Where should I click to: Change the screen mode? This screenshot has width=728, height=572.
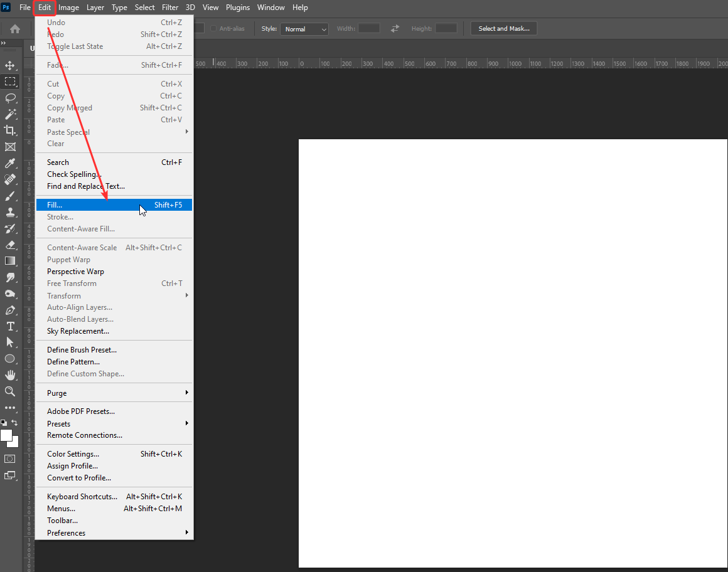coord(10,475)
